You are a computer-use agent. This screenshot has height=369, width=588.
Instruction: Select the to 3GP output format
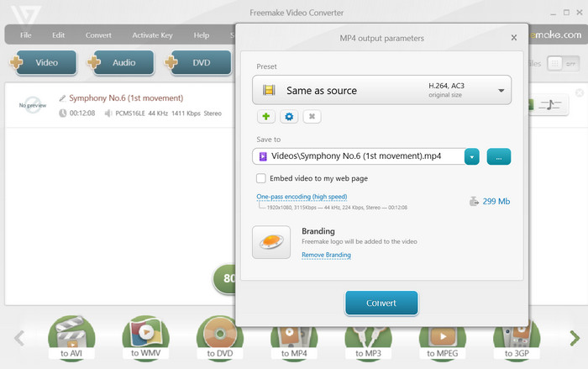coord(517,344)
